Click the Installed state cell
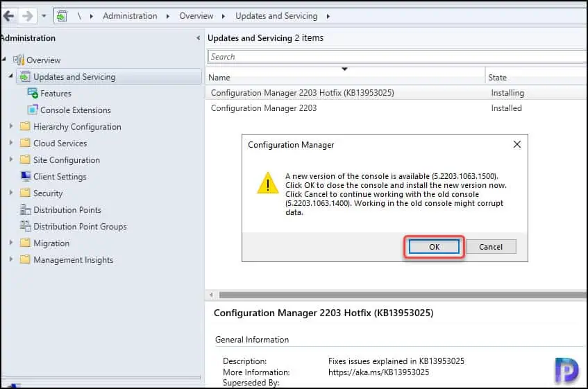 pyautogui.click(x=506, y=108)
